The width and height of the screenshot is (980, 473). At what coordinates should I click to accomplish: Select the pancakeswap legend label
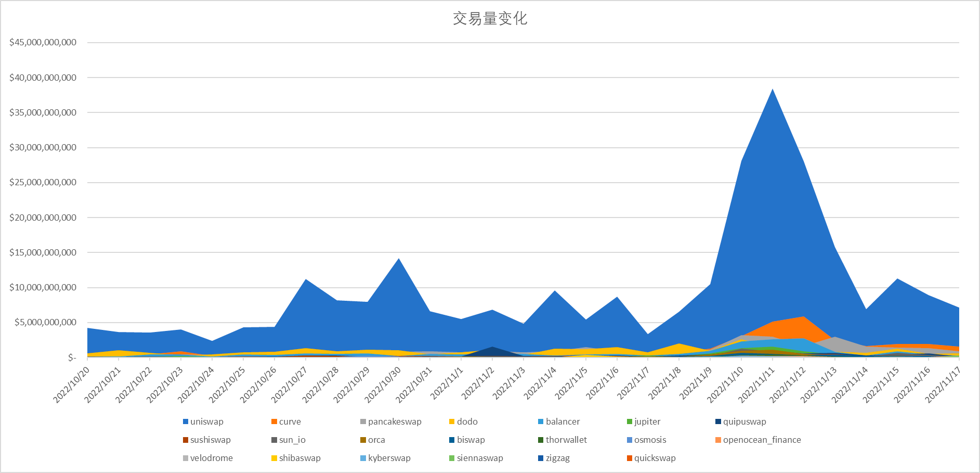395,421
